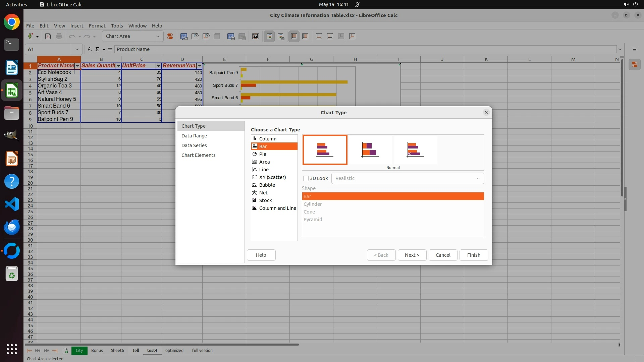Click the Chart Type toolbar icon
This screenshot has height=362, width=644.
pos(184,36)
